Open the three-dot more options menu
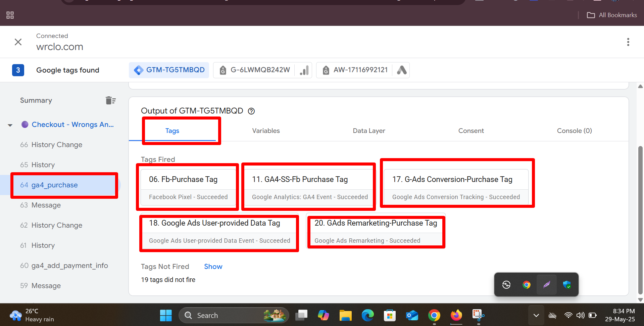This screenshot has height=326, width=644. click(x=628, y=42)
